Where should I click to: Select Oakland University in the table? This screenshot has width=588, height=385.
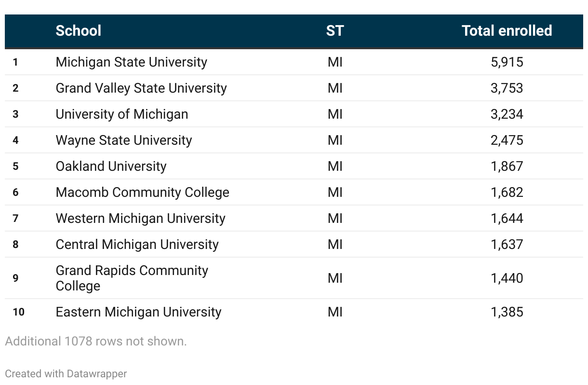coord(111,166)
